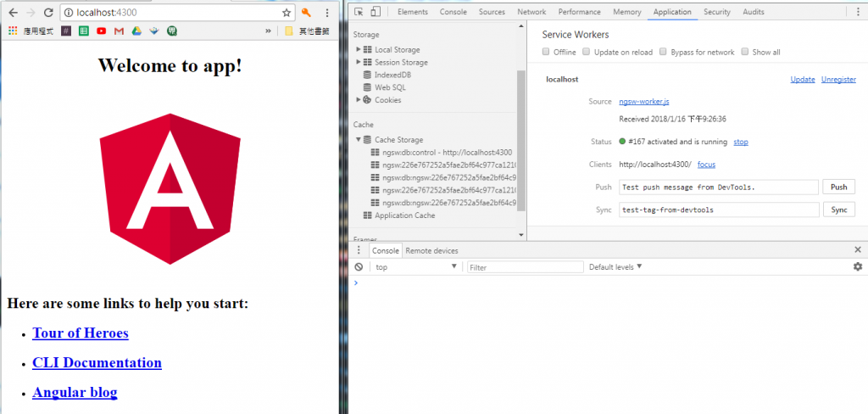Stop the running service worker

tap(741, 142)
